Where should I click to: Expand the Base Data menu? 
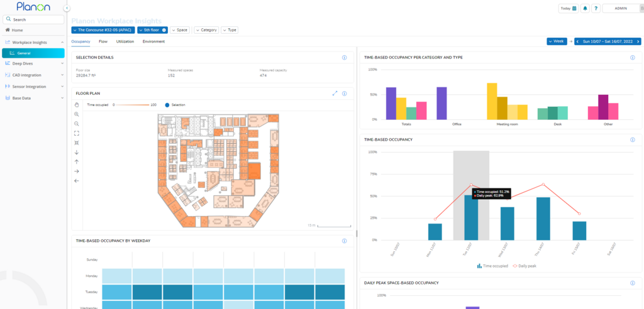pos(62,98)
